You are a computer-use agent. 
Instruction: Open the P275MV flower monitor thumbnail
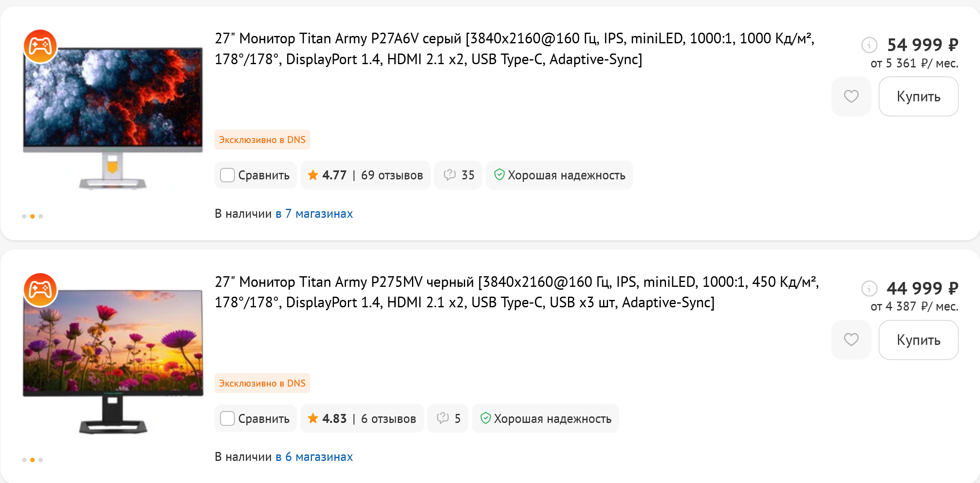(x=113, y=362)
